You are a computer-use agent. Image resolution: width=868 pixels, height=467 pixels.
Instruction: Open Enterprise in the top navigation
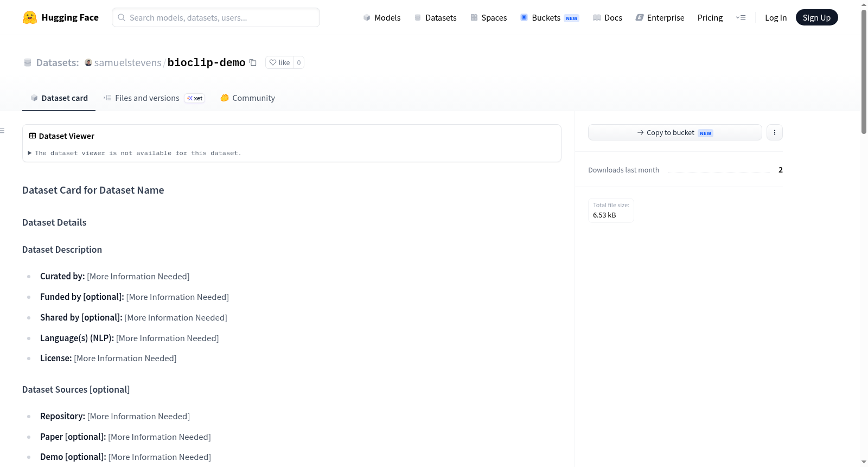pos(660,17)
